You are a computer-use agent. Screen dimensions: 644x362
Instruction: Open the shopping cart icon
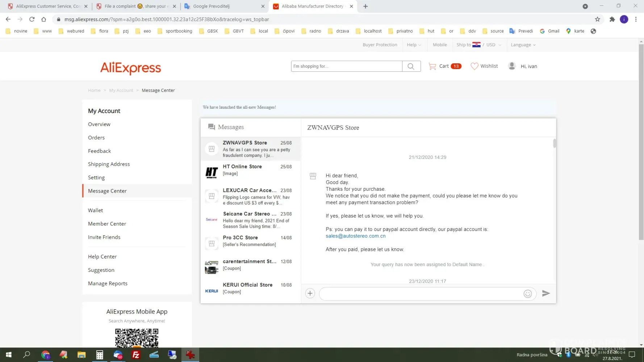(432, 66)
